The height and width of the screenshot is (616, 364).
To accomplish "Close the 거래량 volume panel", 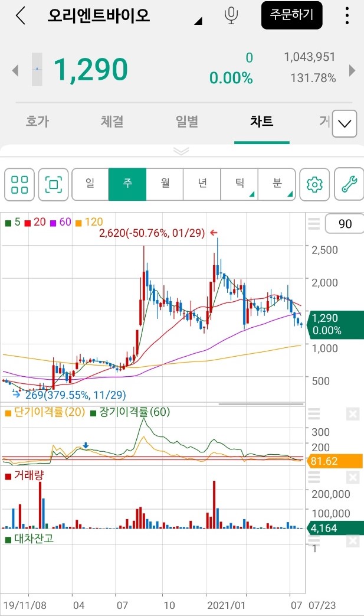I will click(353, 477).
